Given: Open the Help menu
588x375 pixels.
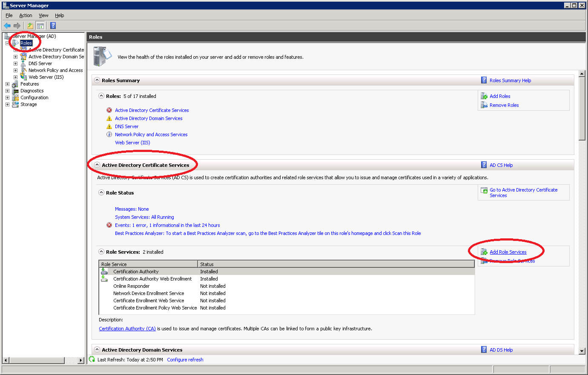Looking at the screenshot, I should click(x=59, y=15).
